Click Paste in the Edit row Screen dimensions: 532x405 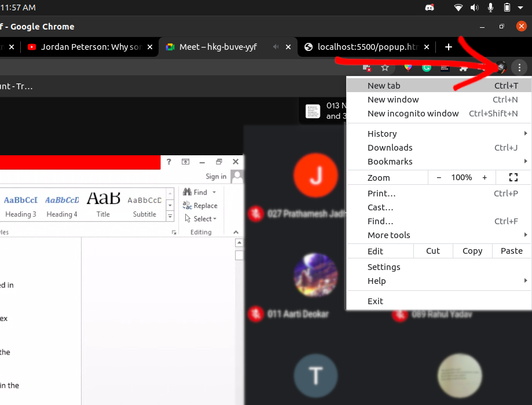tap(512, 251)
